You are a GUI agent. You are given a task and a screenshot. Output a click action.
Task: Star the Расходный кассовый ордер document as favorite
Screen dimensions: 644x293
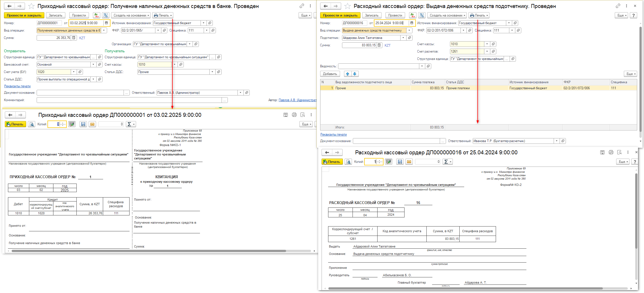347,6
